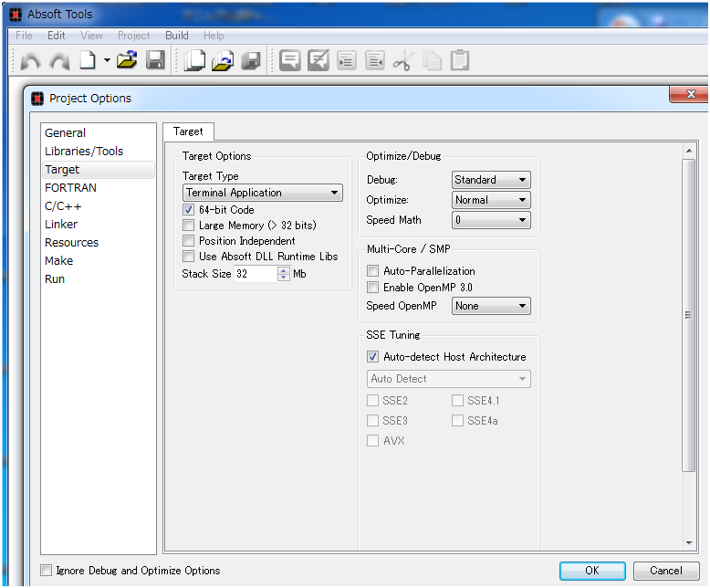710x588 pixels.
Task: Click scrollbar down arrow in Target panel
Action: (x=689, y=542)
